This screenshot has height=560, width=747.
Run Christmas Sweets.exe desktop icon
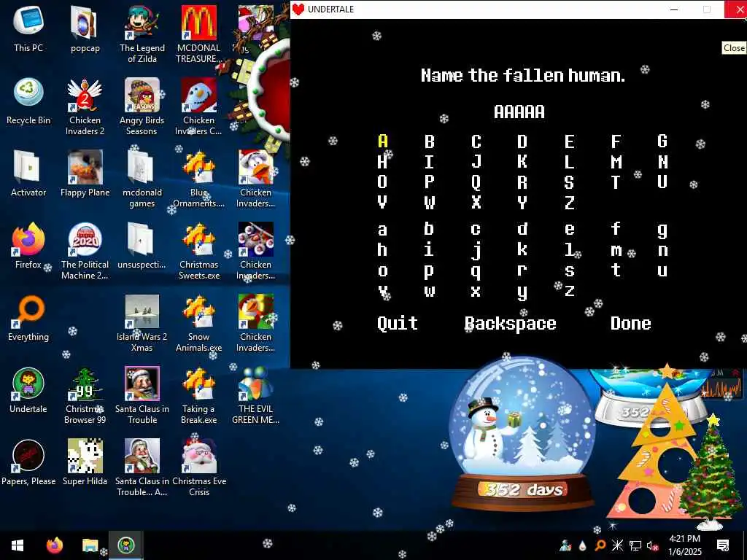[198, 251]
